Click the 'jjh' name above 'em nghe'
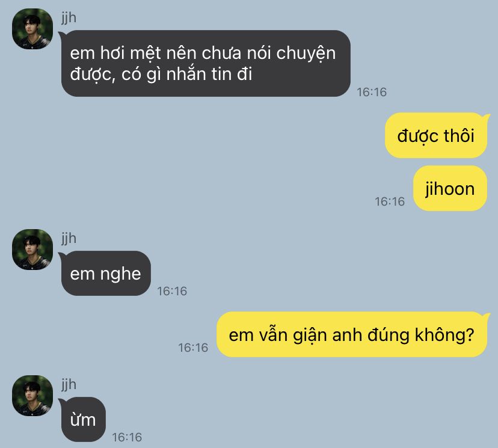This screenshot has height=448, width=498. tap(69, 238)
